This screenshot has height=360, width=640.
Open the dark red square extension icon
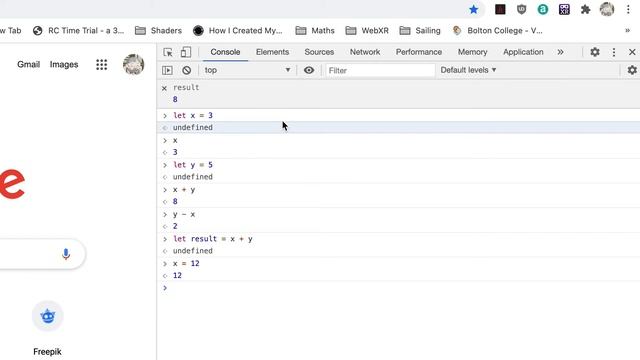(x=500, y=9)
